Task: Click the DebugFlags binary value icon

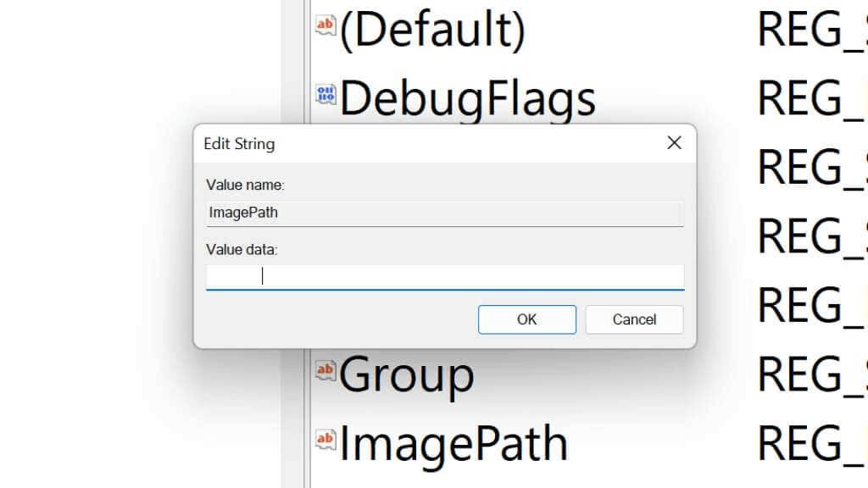Action: (325, 95)
